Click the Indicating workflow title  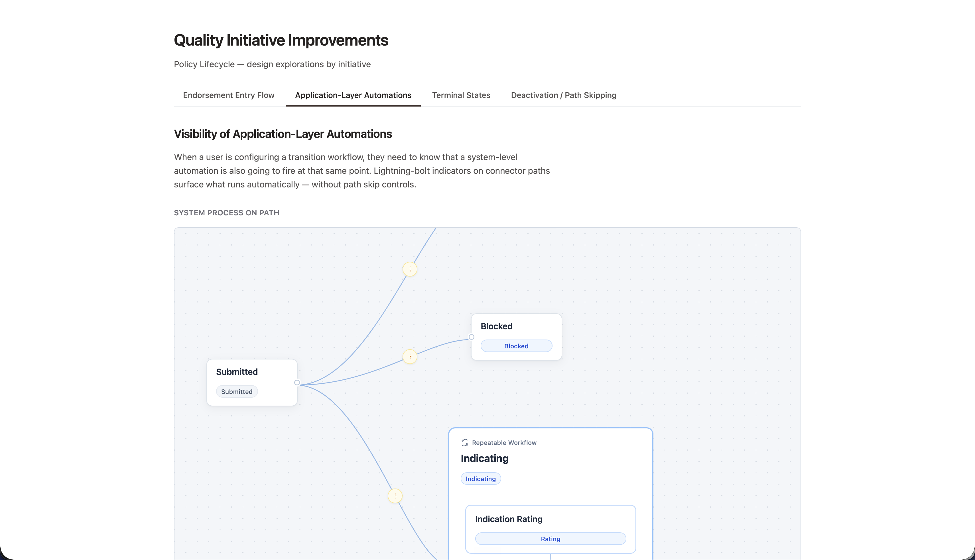[485, 459]
